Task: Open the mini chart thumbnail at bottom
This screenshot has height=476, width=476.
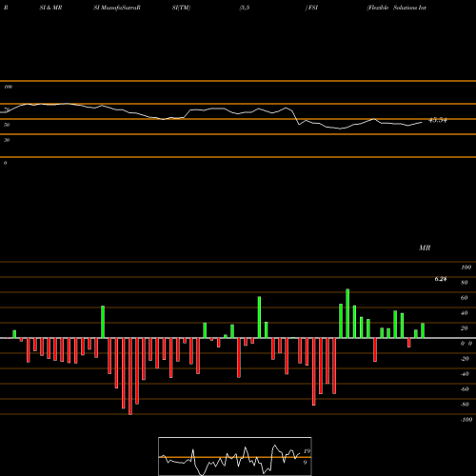Action: point(235,456)
